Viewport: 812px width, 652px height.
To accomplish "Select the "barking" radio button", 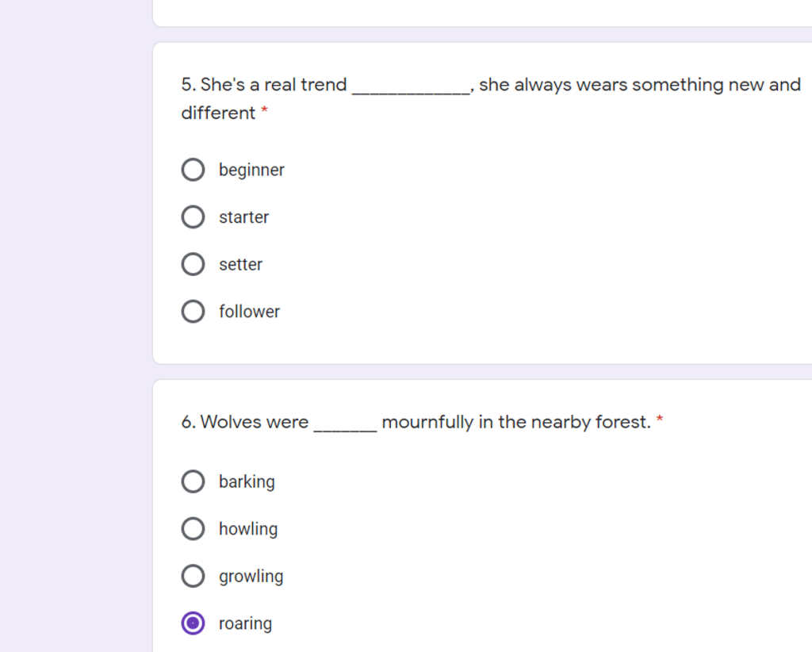I will 193,481.
